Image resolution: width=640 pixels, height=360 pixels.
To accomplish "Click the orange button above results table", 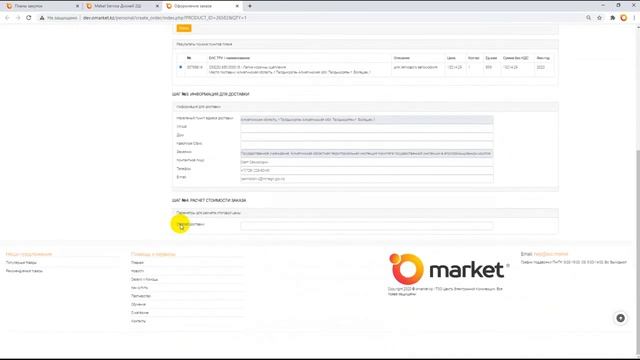I will (184, 28).
